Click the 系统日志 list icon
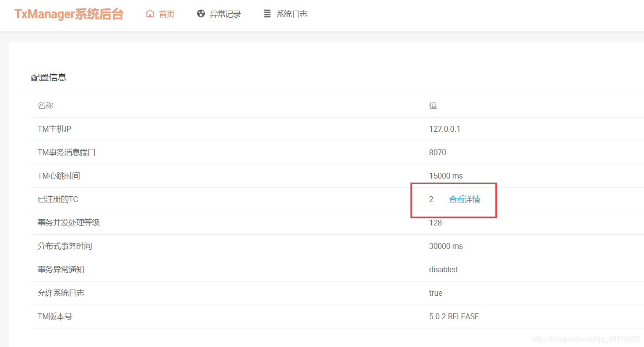 coord(267,14)
